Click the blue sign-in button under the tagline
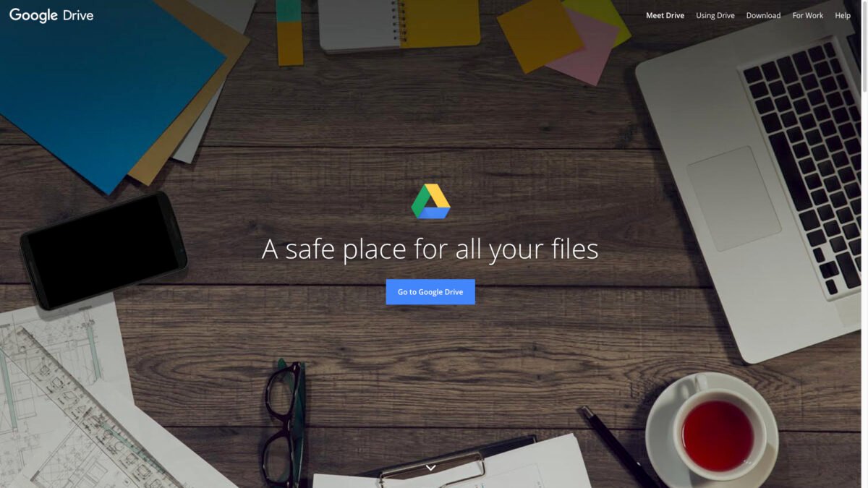Screen dimensions: 868x488 click(430, 291)
